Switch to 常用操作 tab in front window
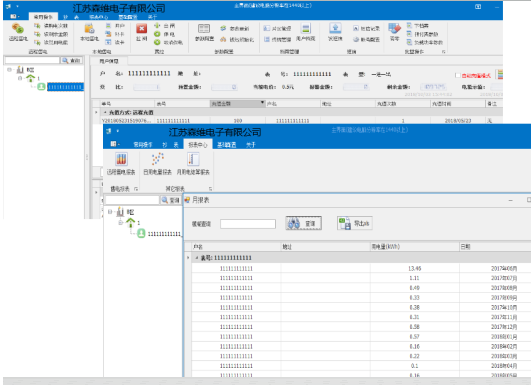This screenshot has width=531, height=385. point(143,145)
